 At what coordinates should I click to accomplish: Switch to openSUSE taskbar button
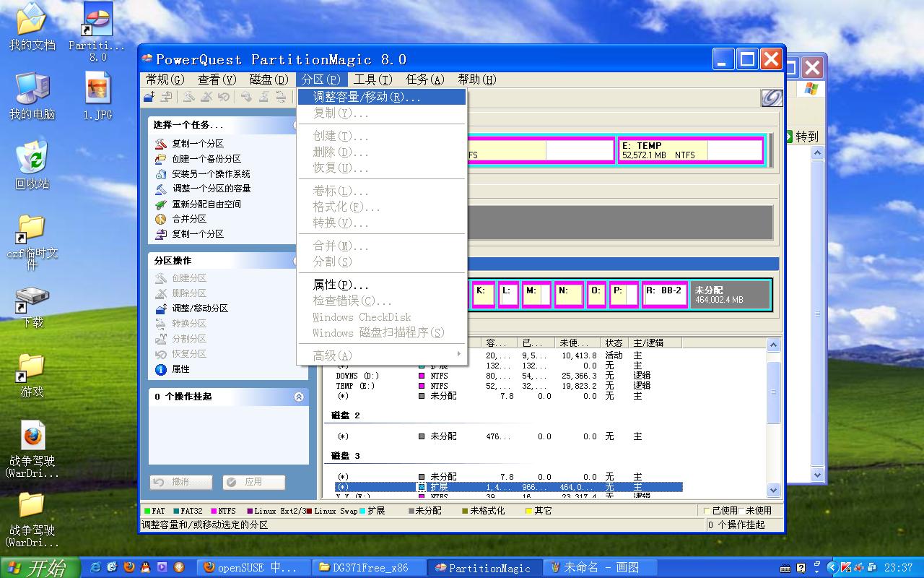253,568
